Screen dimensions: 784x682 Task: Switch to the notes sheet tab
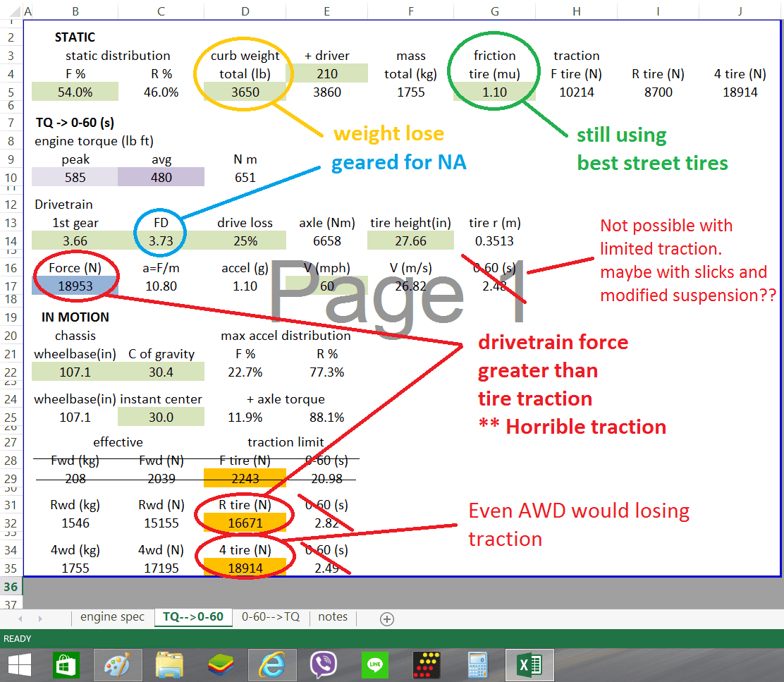(x=333, y=617)
